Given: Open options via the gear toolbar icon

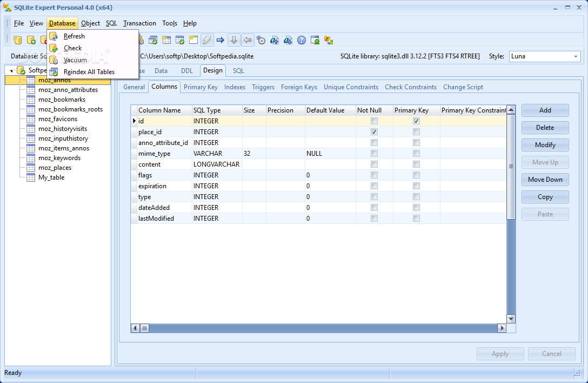Looking at the screenshot, I should tap(261, 40).
